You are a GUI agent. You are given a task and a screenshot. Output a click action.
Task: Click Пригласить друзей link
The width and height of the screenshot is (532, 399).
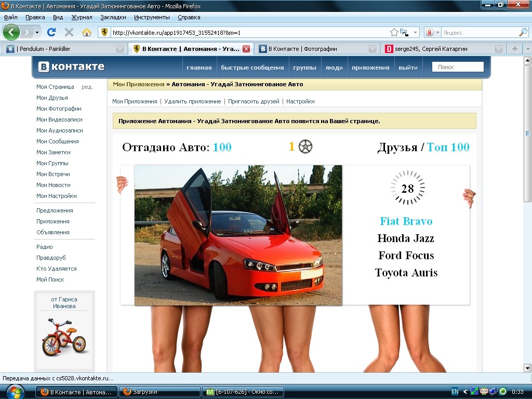coord(254,101)
